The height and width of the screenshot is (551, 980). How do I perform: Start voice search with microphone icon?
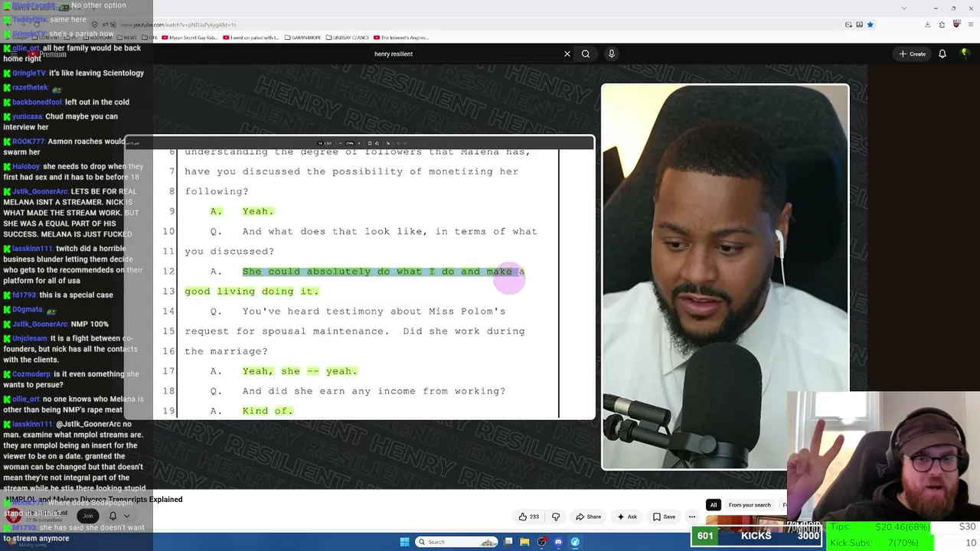pos(611,54)
